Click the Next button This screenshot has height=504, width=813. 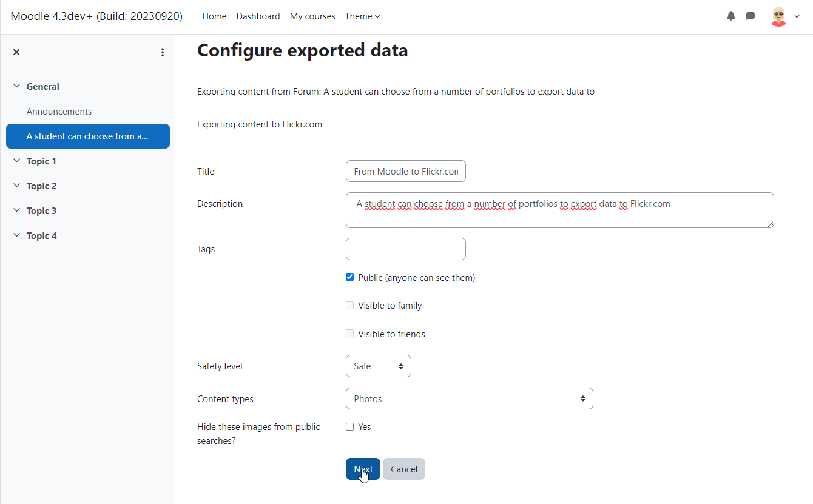click(363, 469)
